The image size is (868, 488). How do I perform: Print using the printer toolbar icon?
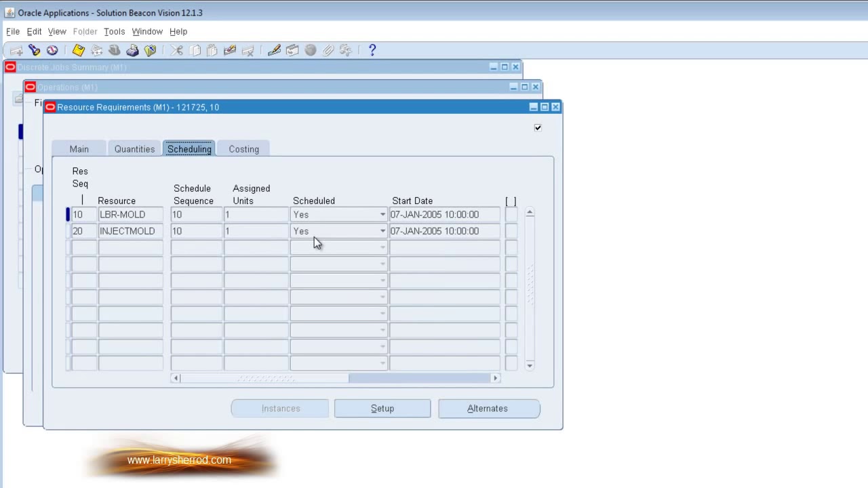click(132, 50)
